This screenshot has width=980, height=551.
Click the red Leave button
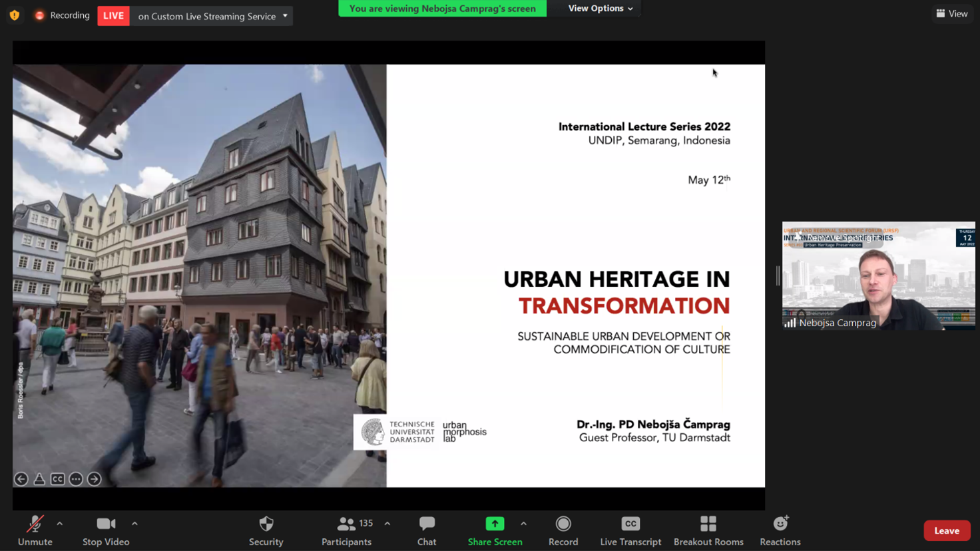click(946, 530)
